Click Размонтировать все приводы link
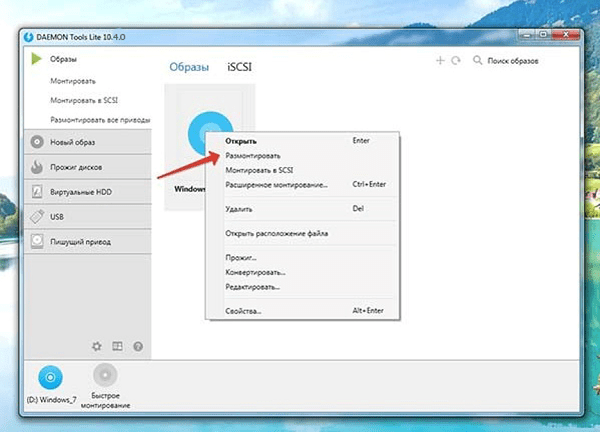The image size is (600, 432). [100, 120]
